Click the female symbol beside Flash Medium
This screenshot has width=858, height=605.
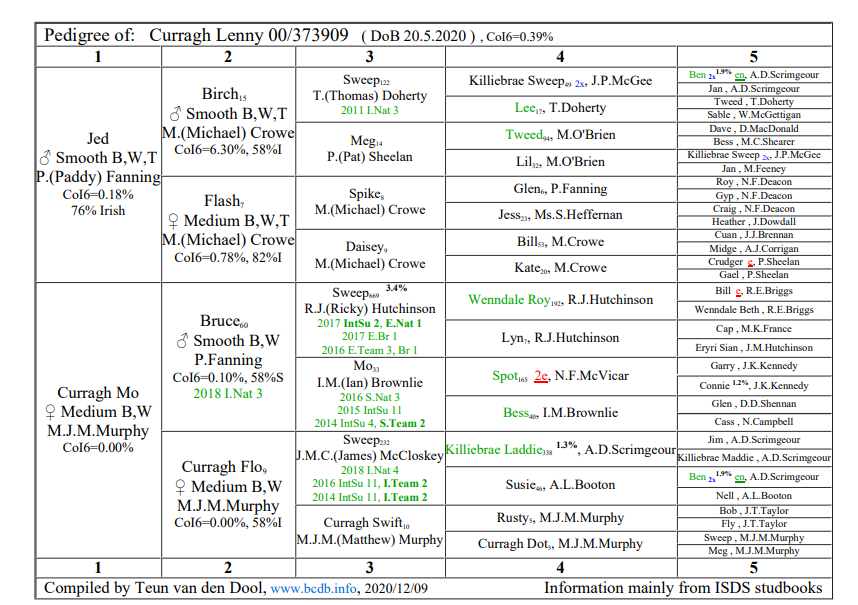(x=173, y=221)
